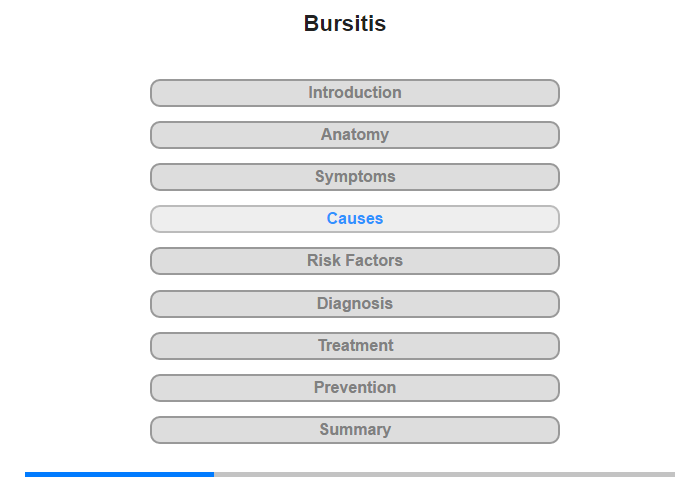
Task: Click the gray unfilled part of progress bar
Action: tap(444, 474)
